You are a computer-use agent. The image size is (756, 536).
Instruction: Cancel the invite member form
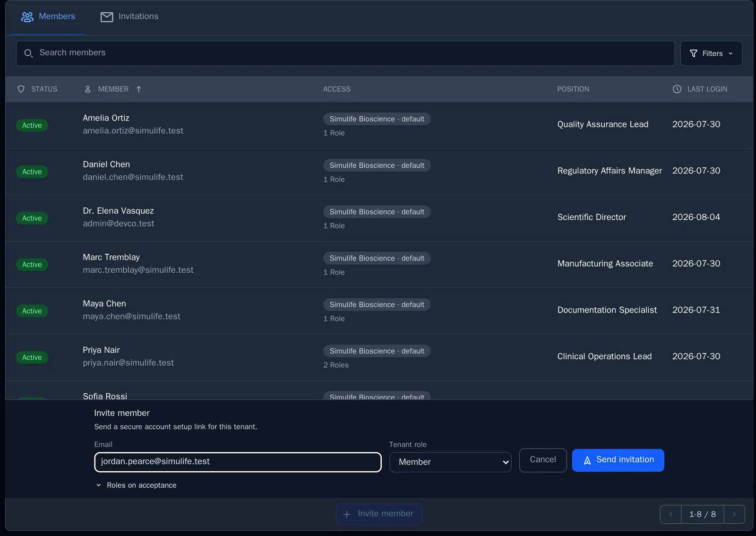[x=543, y=460]
